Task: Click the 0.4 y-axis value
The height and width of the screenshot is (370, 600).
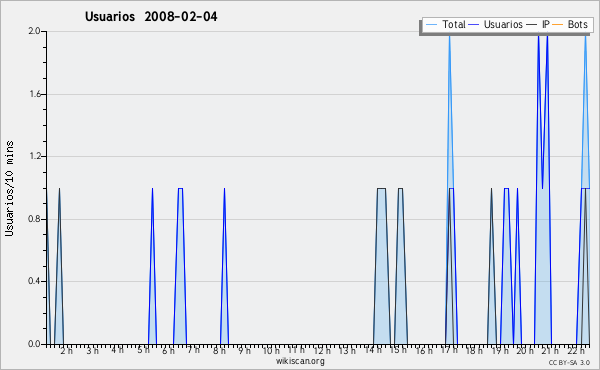Action: (34, 281)
